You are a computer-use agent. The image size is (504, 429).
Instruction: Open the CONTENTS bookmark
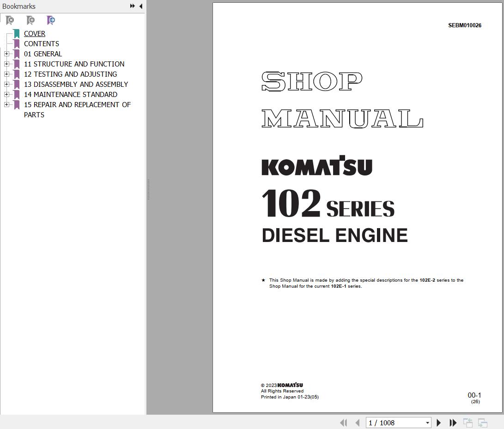(42, 44)
